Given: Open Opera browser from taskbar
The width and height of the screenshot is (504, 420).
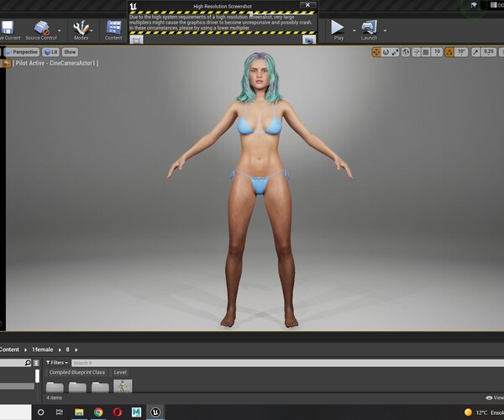Looking at the screenshot, I should [118, 412].
